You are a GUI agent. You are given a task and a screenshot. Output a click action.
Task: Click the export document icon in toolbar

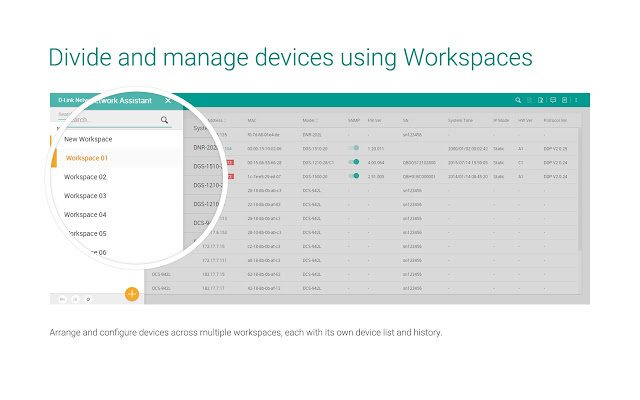click(540, 100)
